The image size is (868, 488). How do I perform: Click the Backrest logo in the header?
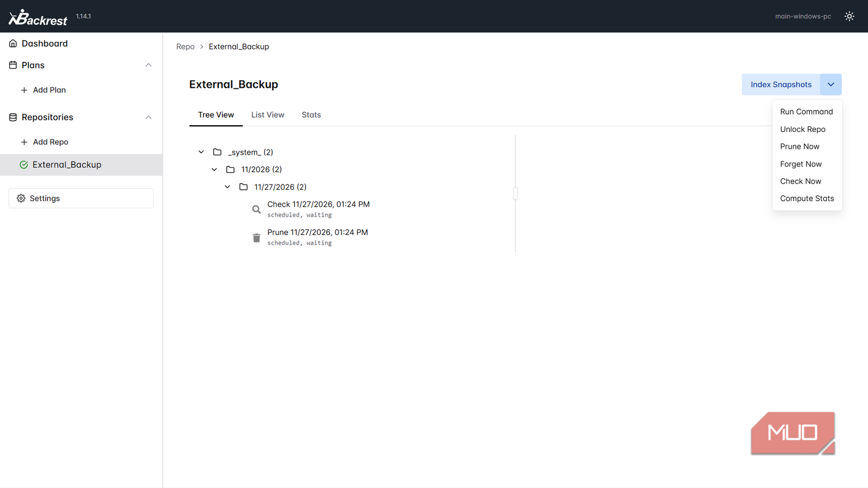tap(38, 17)
